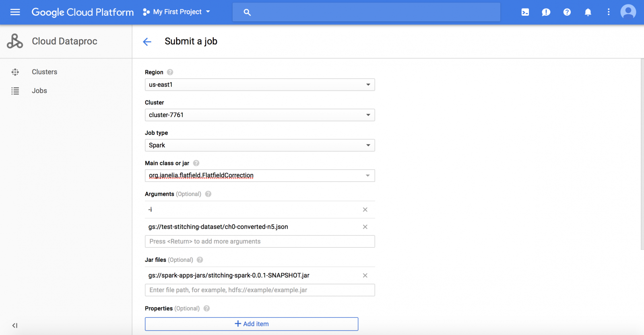644x335 pixels.
Task: Click the Cloud Dataproc title
Action: 64,41
